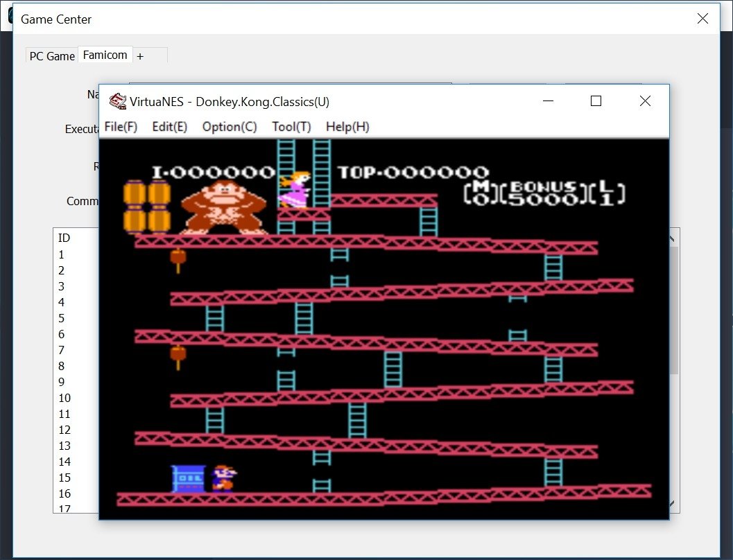Select row with ID 6
733x560 pixels.
61,334
